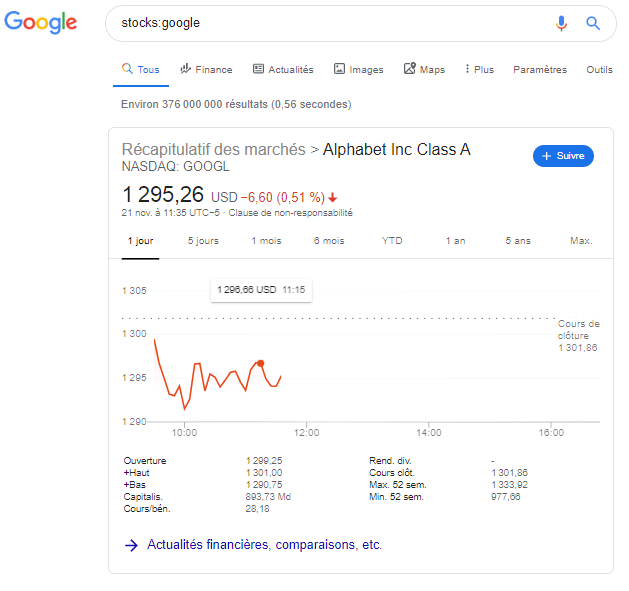
Task: Go to Google homepage via logo
Action: tap(41, 22)
